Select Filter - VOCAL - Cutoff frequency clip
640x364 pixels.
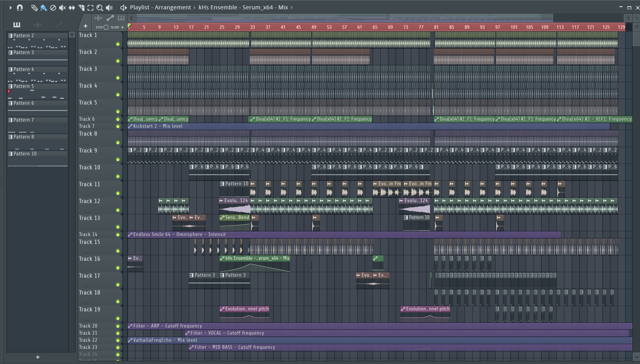coord(407,333)
